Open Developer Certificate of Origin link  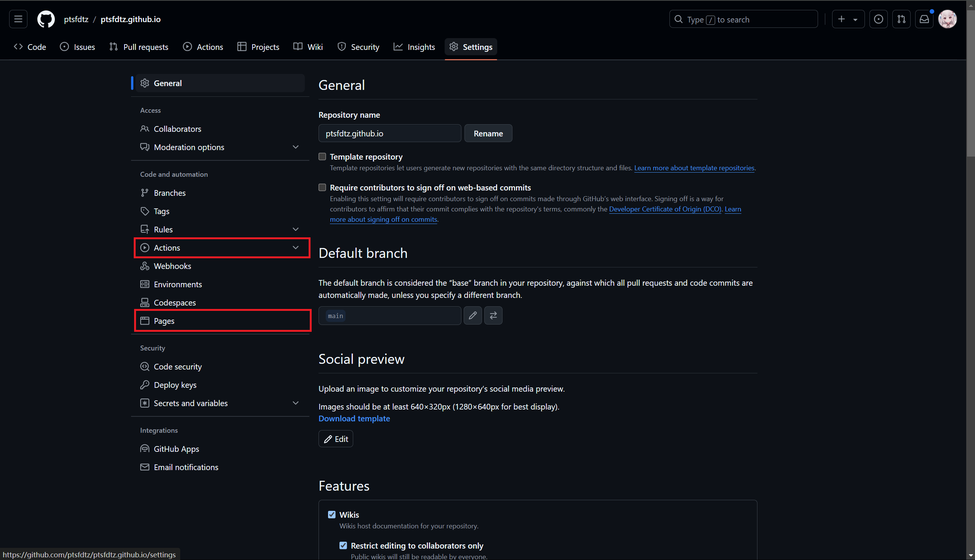pyautogui.click(x=665, y=209)
